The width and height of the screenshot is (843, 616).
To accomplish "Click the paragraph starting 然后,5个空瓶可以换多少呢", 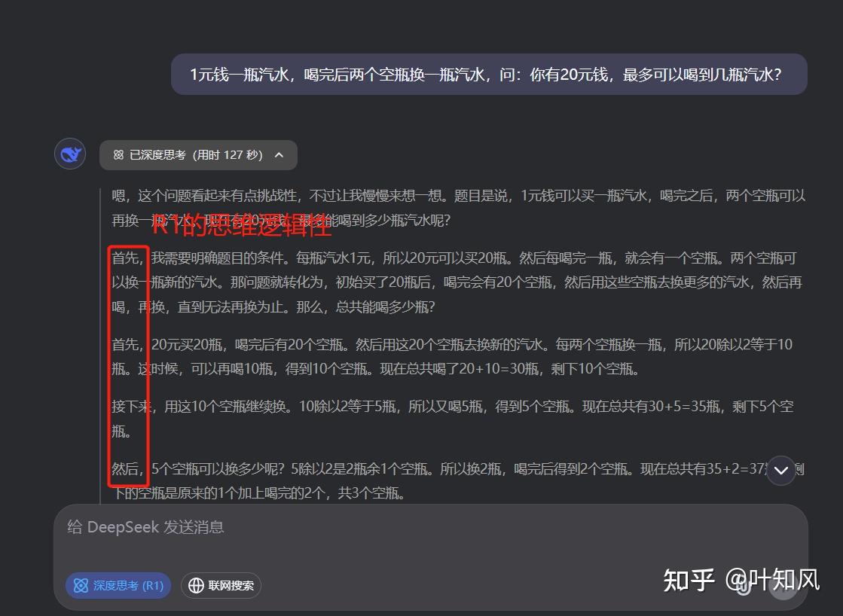I will 457,480.
